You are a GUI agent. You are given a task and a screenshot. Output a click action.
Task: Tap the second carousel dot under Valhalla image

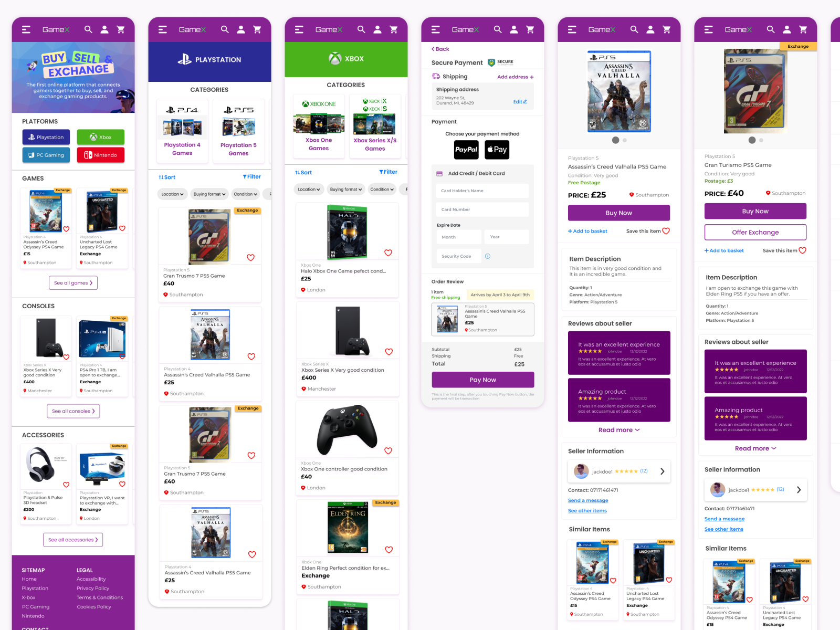(625, 140)
